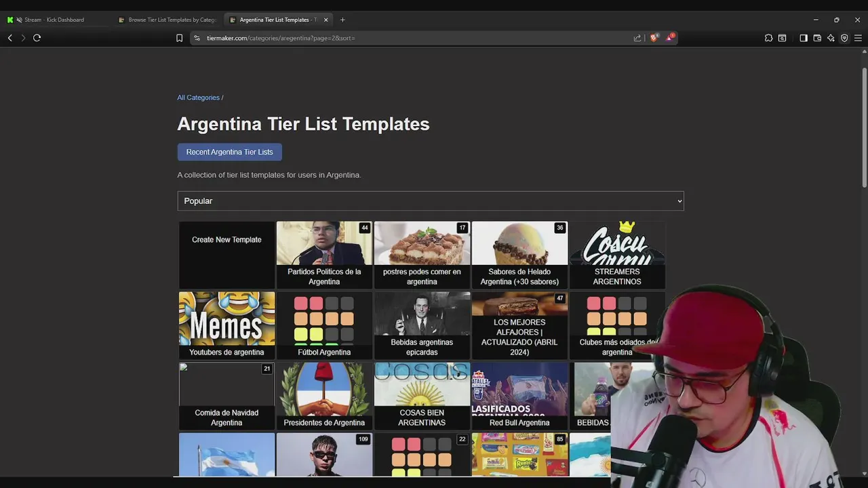Viewport: 868px width, 488px height.
Task: Open Partidos Politicos de la Argentina template
Action: tap(324, 255)
